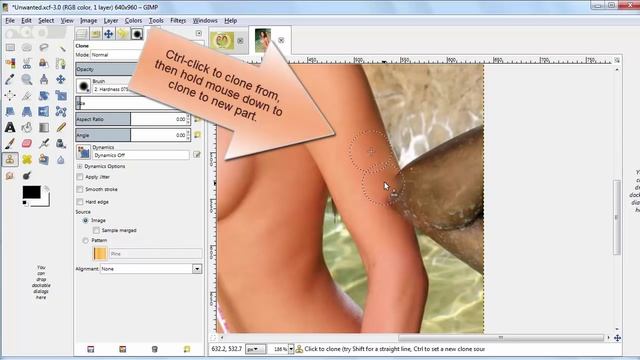The image size is (640, 360).
Task: Select the Crop tool
Action: pos(27,96)
